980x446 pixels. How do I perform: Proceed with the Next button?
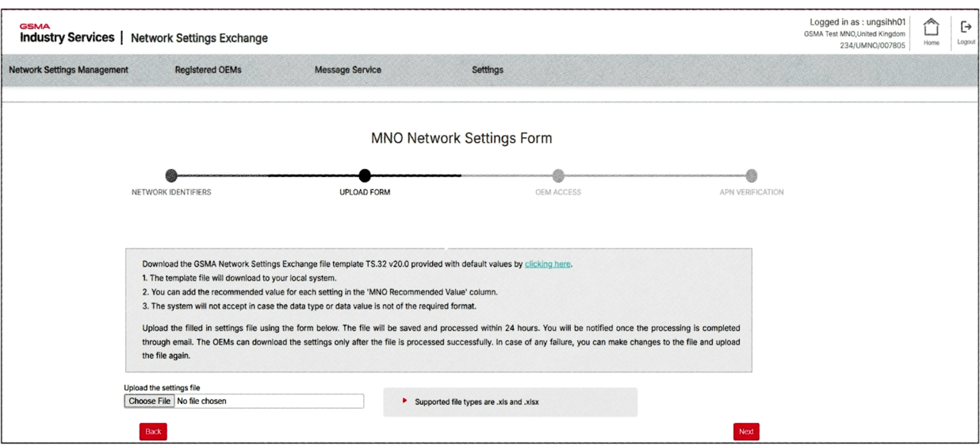[x=745, y=431]
